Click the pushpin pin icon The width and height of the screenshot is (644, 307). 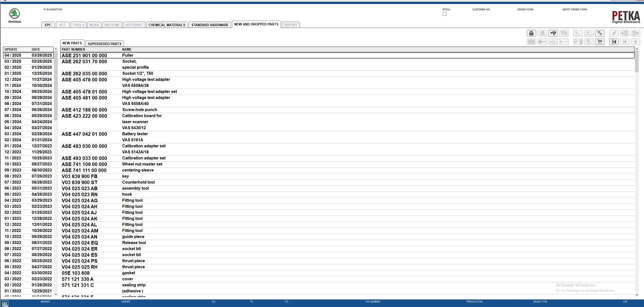[x=614, y=33]
